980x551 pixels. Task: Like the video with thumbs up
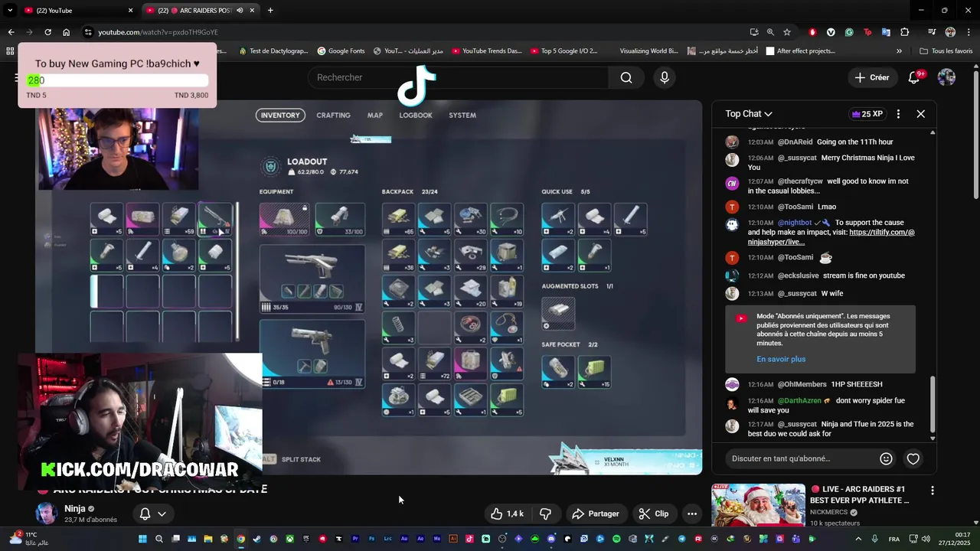click(508, 514)
